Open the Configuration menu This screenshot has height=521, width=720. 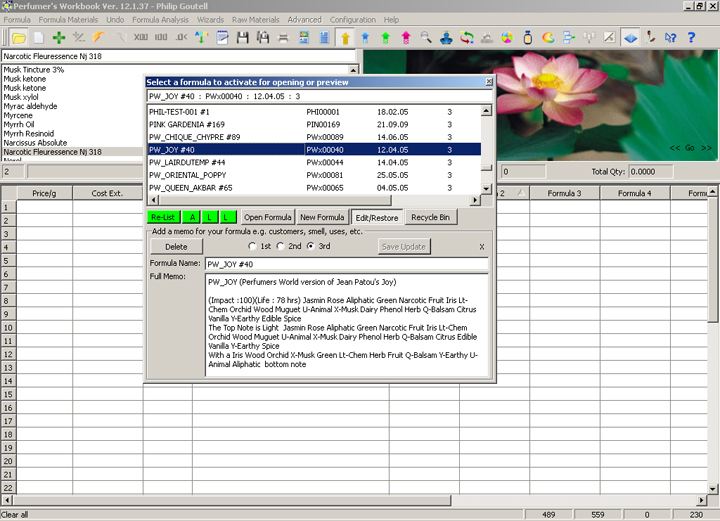tap(353, 20)
